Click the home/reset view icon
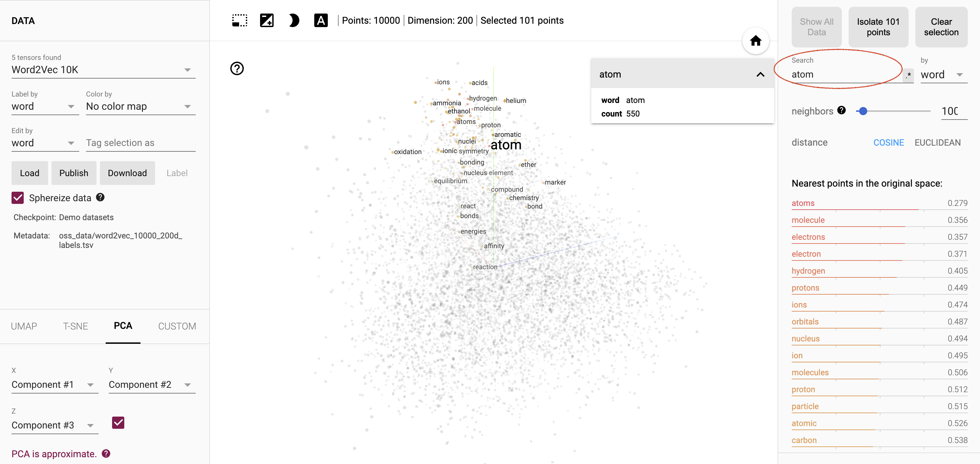 point(755,41)
